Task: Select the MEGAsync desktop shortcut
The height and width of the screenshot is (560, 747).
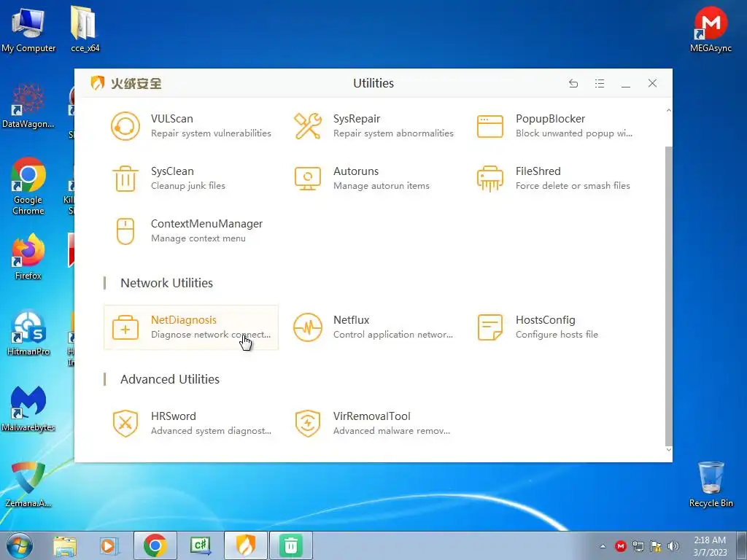Action: pos(711,30)
